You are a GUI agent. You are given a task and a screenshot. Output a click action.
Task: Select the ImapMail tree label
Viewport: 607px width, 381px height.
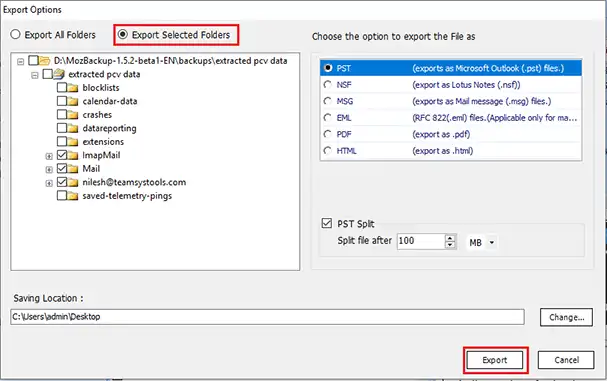(x=101, y=155)
